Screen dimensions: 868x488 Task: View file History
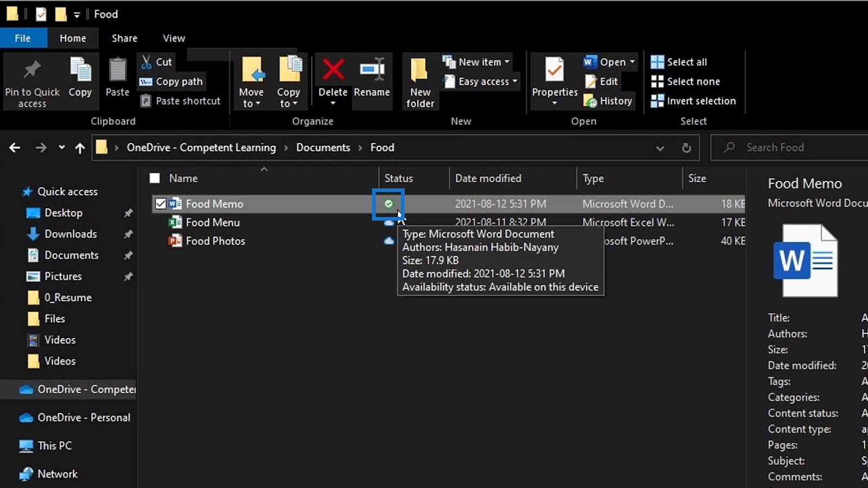click(x=608, y=101)
